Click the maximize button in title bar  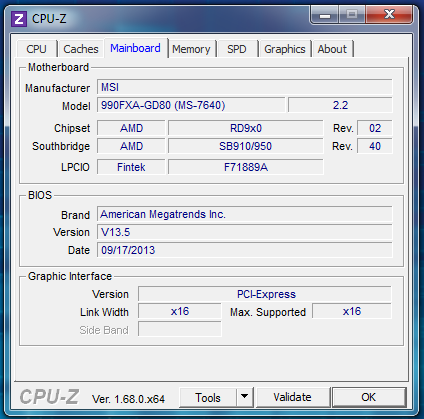tap(352, 15)
